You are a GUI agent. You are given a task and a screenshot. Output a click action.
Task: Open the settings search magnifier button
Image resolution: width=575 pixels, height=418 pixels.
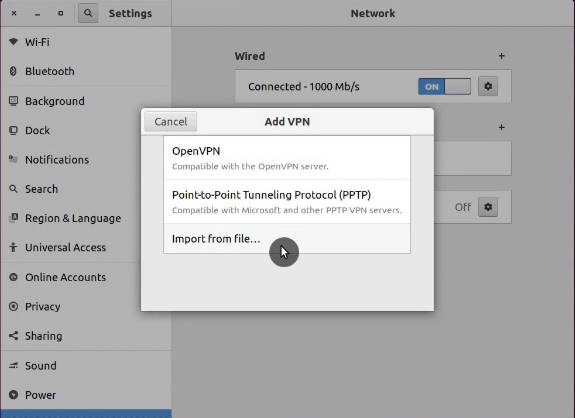click(x=88, y=14)
